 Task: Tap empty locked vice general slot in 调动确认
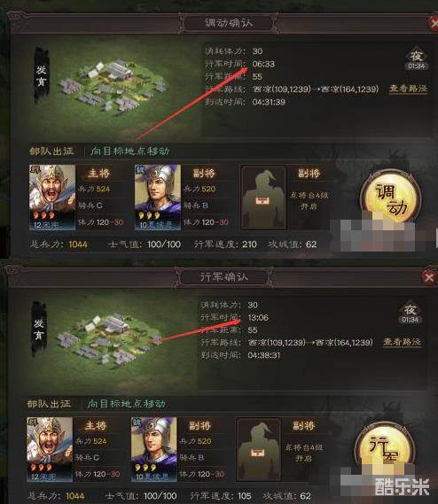[263, 197]
